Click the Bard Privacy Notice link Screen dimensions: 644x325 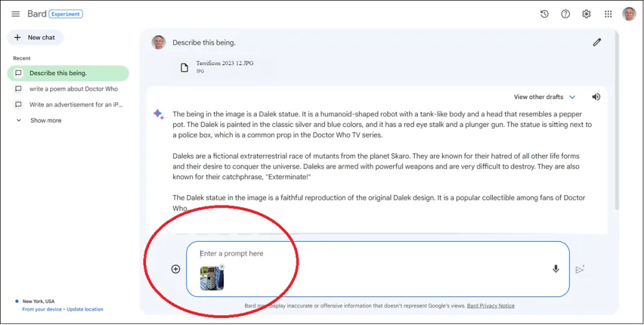coord(489,305)
